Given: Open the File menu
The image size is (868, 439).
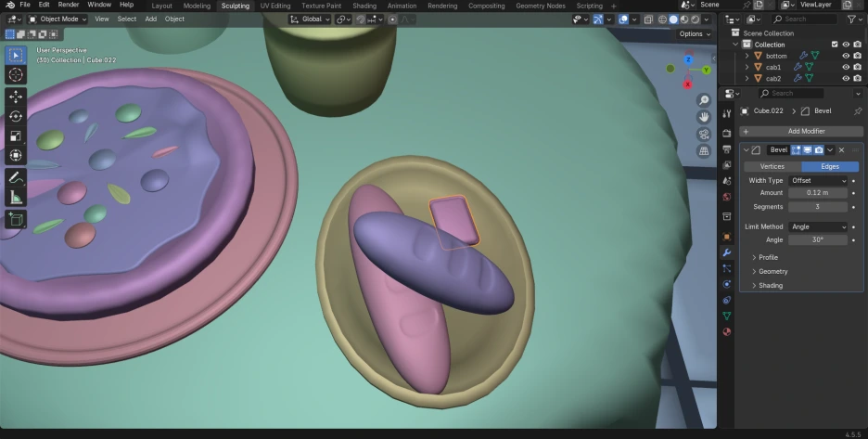Looking at the screenshot, I should point(25,5).
